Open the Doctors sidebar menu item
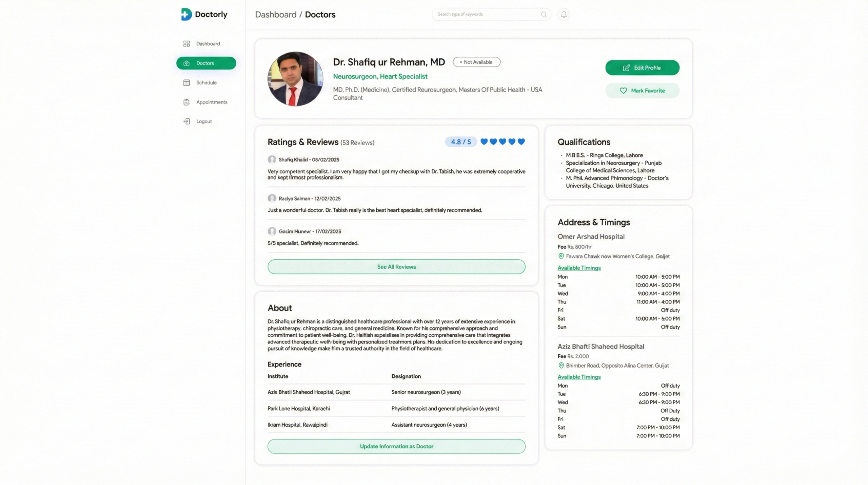This screenshot has width=868, height=485. [206, 63]
